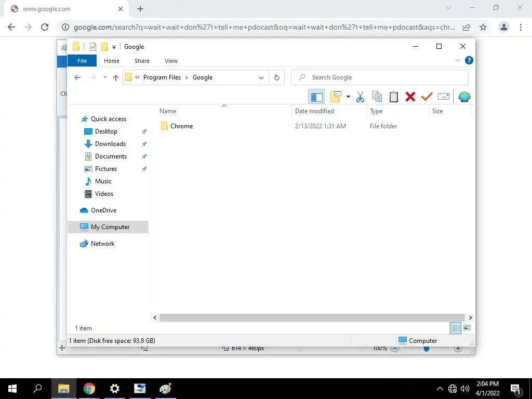This screenshot has height=399, width=532.
Task: Click Program Files in the address path
Action: point(162,77)
